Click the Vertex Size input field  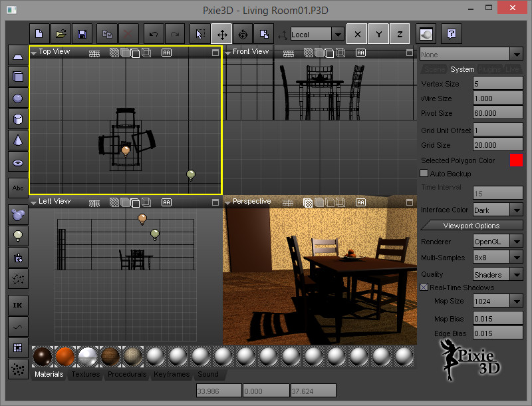497,83
